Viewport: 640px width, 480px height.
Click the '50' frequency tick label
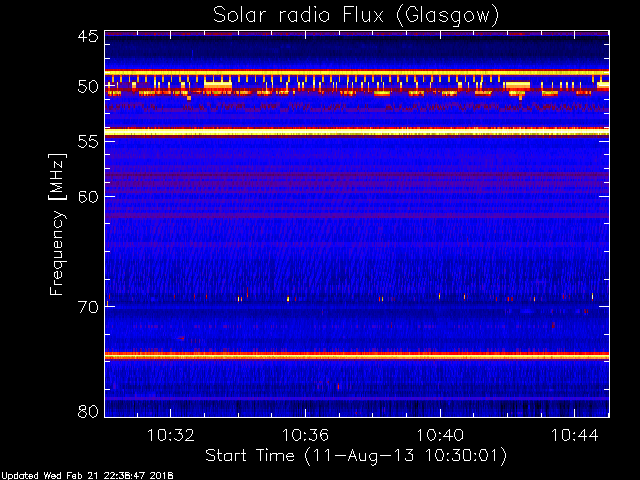88,87
